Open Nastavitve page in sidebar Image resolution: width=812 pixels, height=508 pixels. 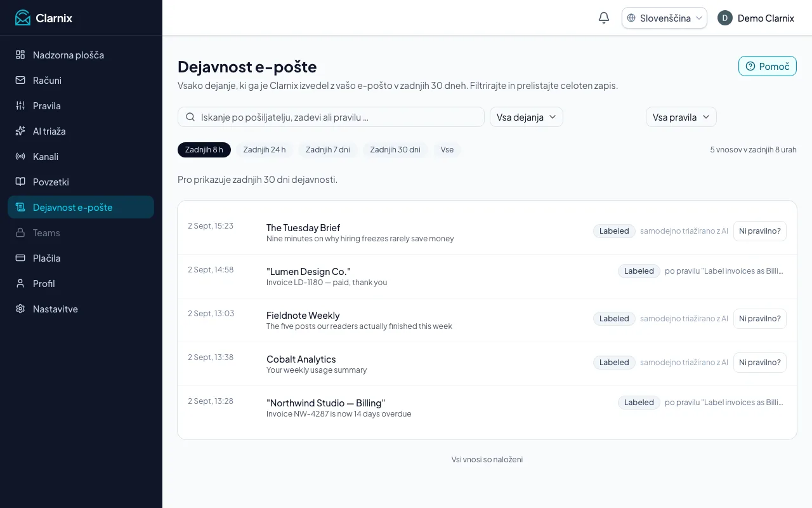pos(81,309)
